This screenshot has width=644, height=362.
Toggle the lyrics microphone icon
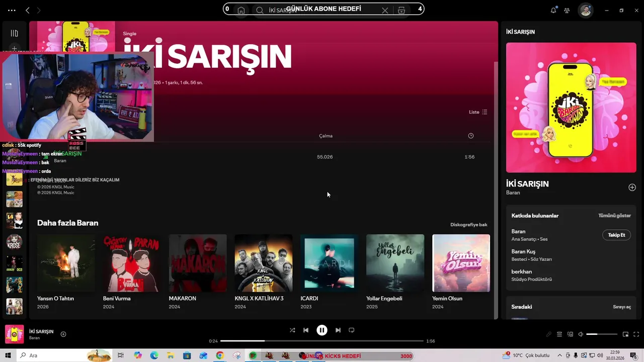tap(549, 334)
